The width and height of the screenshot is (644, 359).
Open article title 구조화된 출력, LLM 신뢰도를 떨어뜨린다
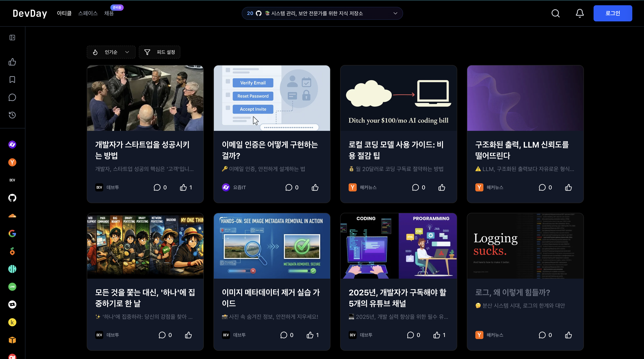point(522,150)
